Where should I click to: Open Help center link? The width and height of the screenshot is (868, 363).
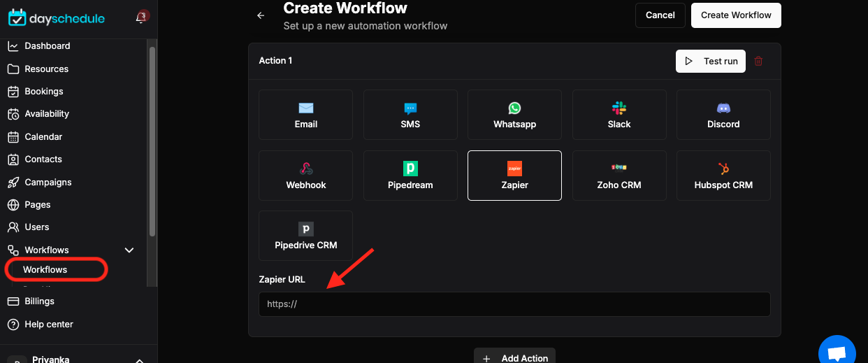point(49,325)
